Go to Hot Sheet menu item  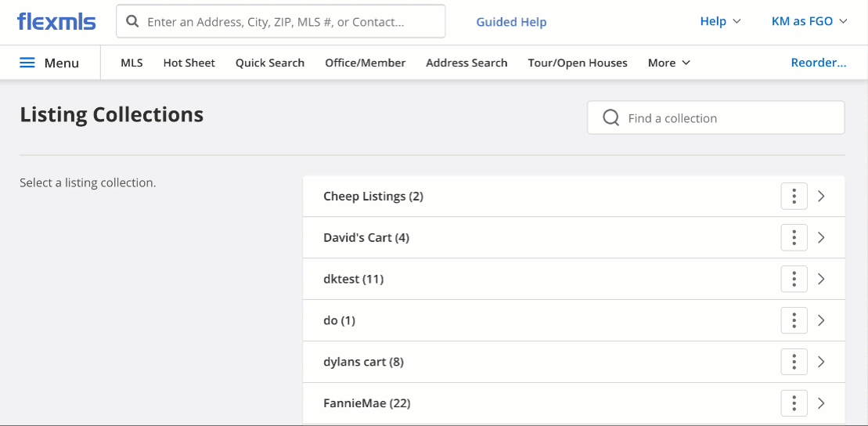click(189, 63)
